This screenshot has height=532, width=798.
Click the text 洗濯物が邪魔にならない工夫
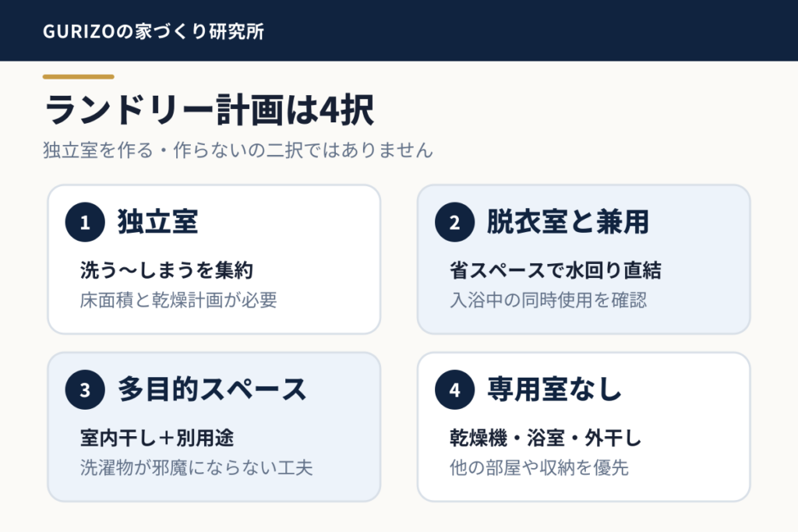point(196,468)
